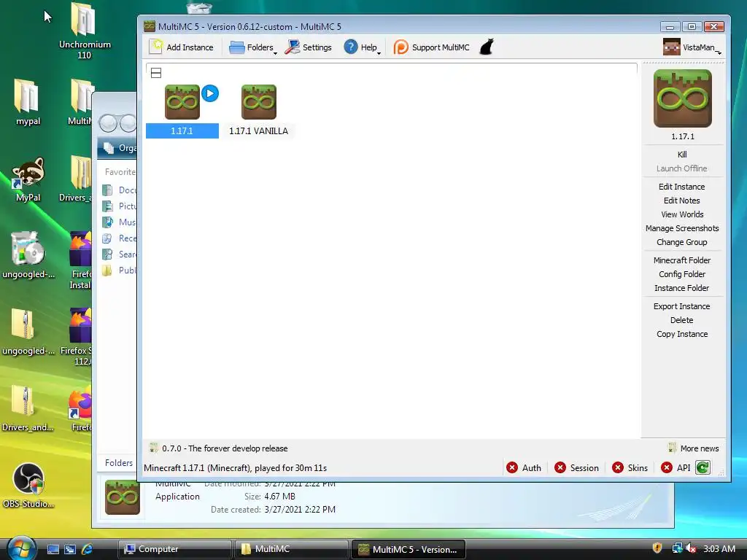
Task: Click Music favorite link in Explorer window
Action: pyautogui.click(x=120, y=222)
